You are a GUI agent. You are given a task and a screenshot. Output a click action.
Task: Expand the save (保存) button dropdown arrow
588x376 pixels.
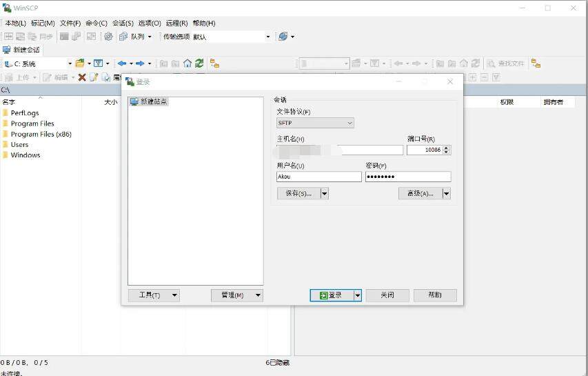click(325, 193)
